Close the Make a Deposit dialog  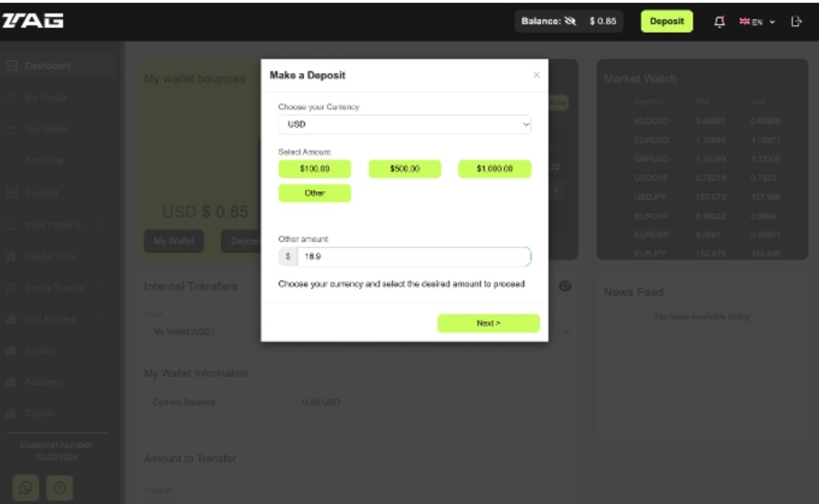[537, 75]
